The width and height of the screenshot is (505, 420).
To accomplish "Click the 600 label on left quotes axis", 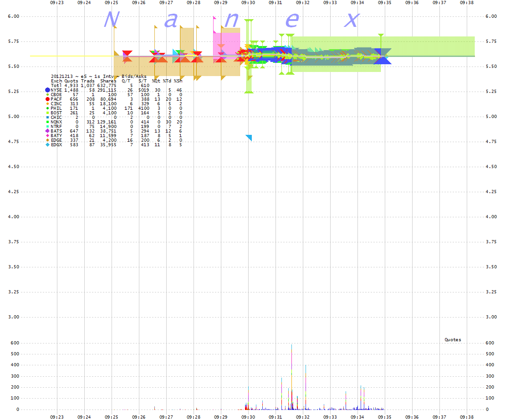I will [15, 343].
